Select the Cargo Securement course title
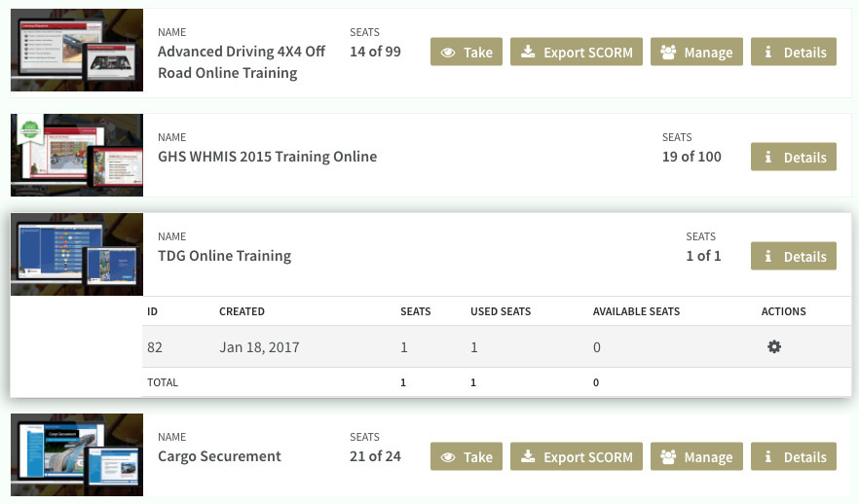Viewport: 859px width, 504px height. [x=219, y=456]
